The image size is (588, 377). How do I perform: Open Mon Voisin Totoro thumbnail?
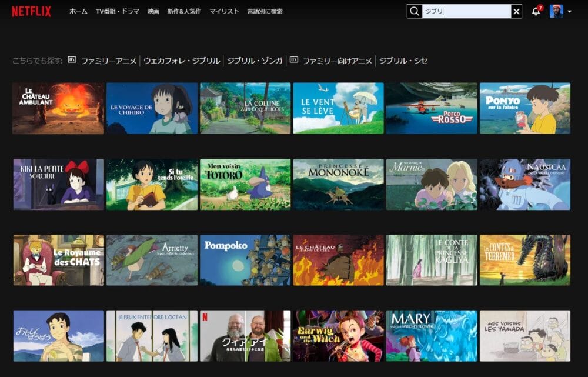(x=245, y=184)
